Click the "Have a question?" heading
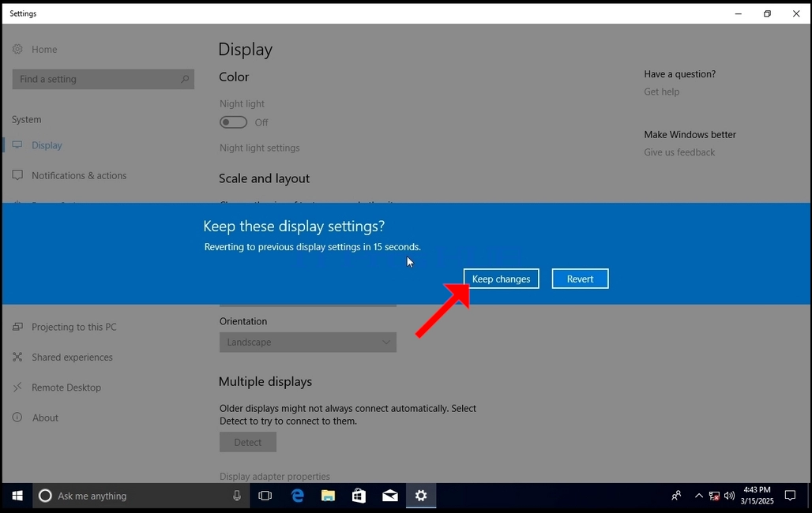 tap(679, 74)
